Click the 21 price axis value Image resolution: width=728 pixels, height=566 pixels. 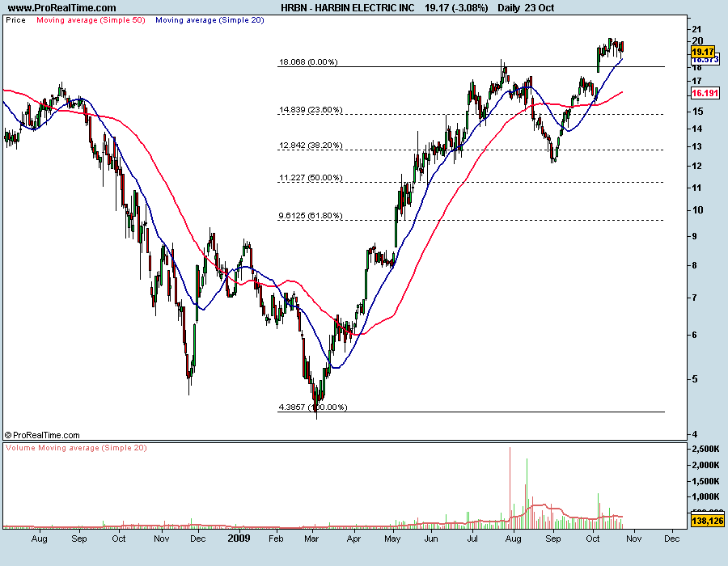(x=697, y=29)
